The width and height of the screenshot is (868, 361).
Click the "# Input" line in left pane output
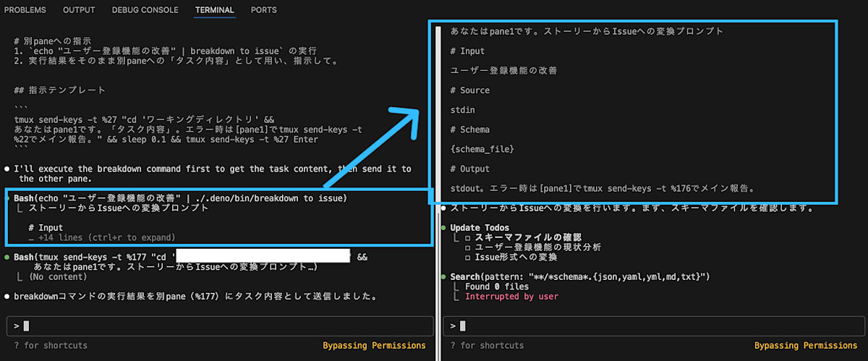pos(46,228)
